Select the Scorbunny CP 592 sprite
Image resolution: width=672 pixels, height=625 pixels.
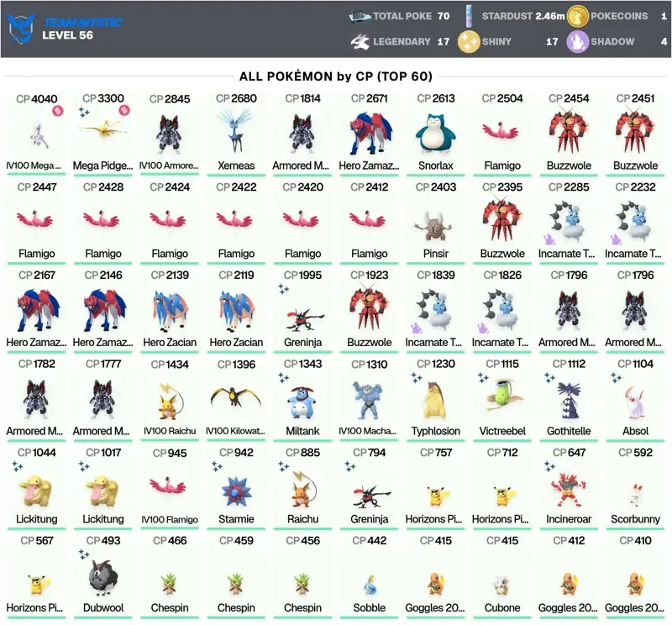click(635, 495)
